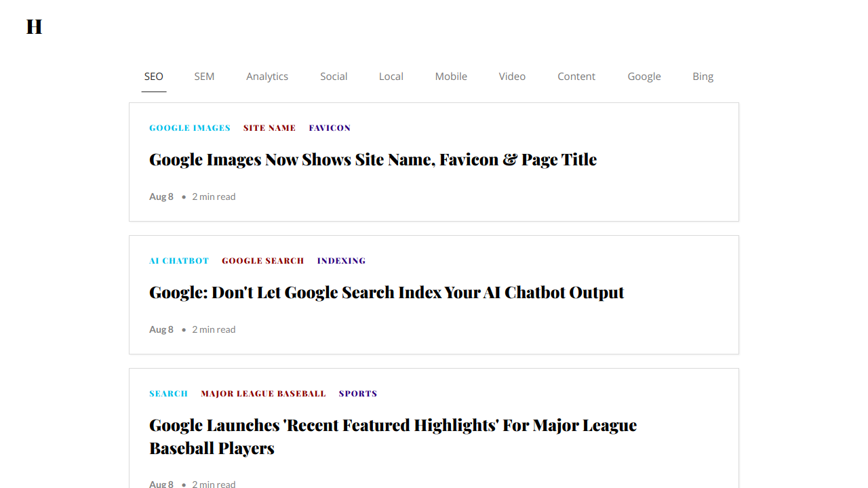Open article about Recent Featured Highlights
The height and width of the screenshot is (488, 868).
(x=393, y=436)
